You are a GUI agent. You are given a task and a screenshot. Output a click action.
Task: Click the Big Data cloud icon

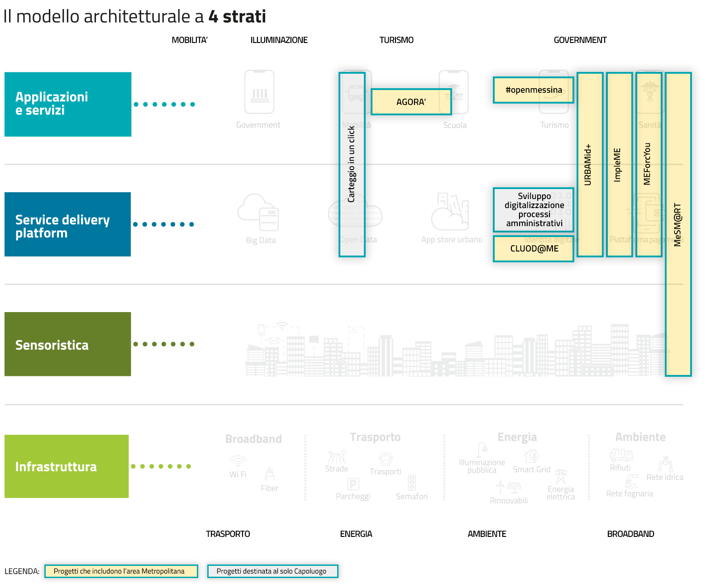[x=258, y=213]
